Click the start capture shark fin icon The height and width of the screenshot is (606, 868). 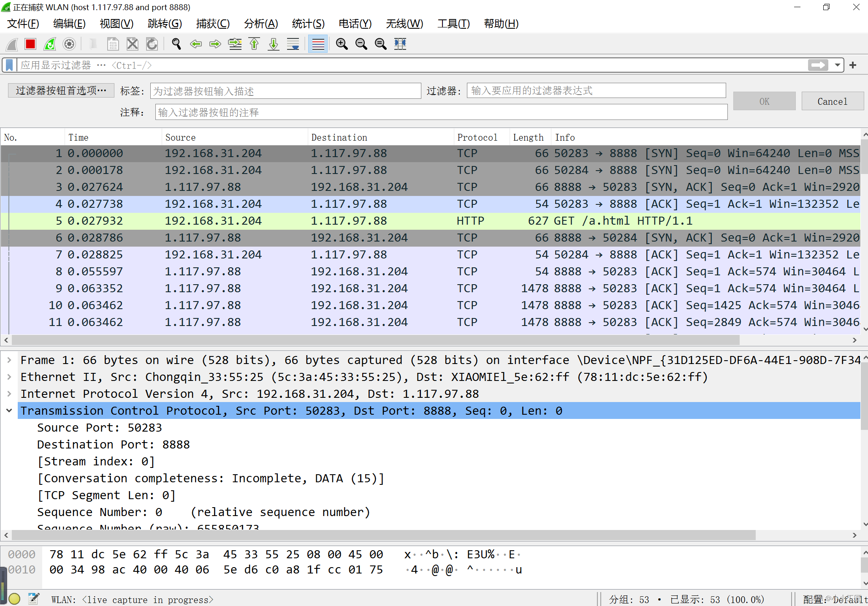[12, 44]
